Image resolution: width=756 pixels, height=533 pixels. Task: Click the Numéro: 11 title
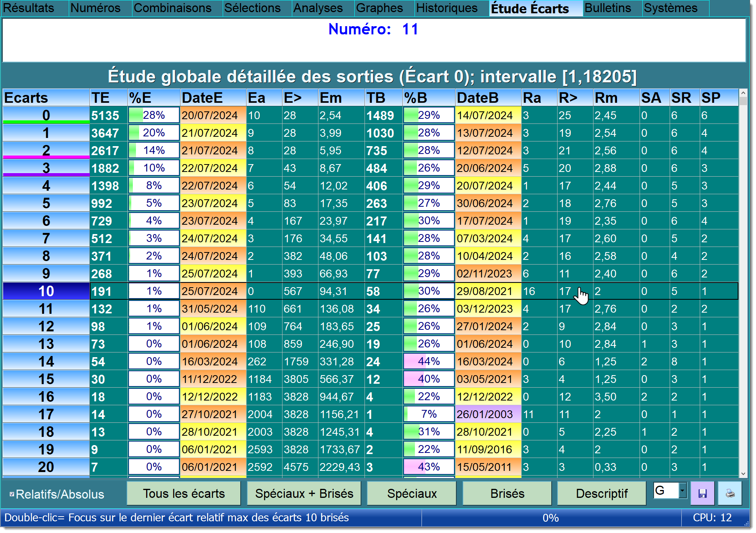point(373,29)
